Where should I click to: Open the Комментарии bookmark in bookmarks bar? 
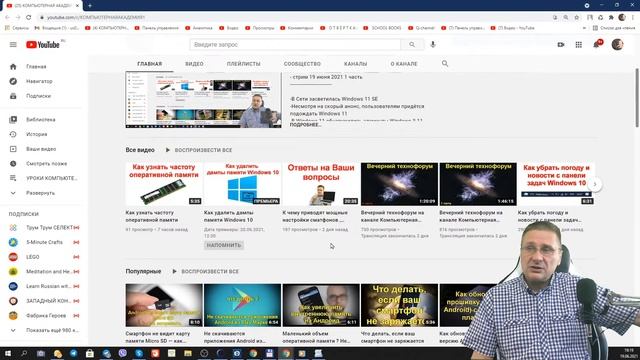click(297, 28)
